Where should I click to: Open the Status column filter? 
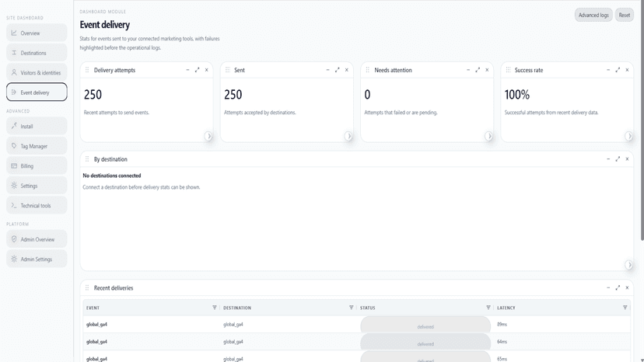click(488, 308)
